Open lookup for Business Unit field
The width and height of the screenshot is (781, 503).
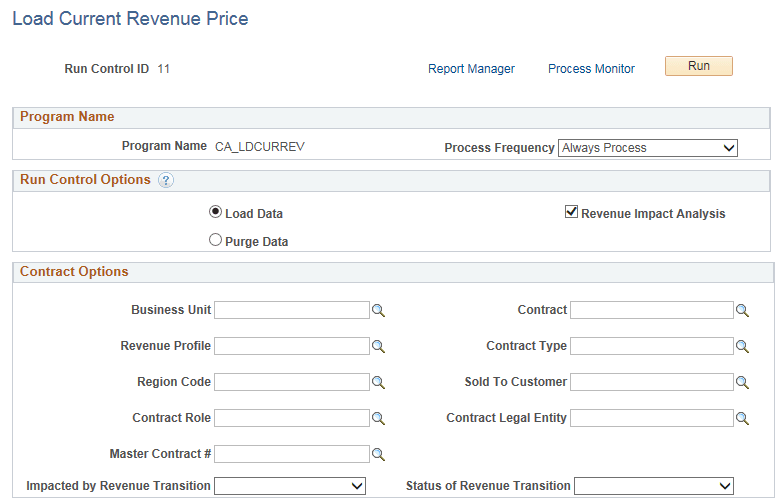[379, 310]
